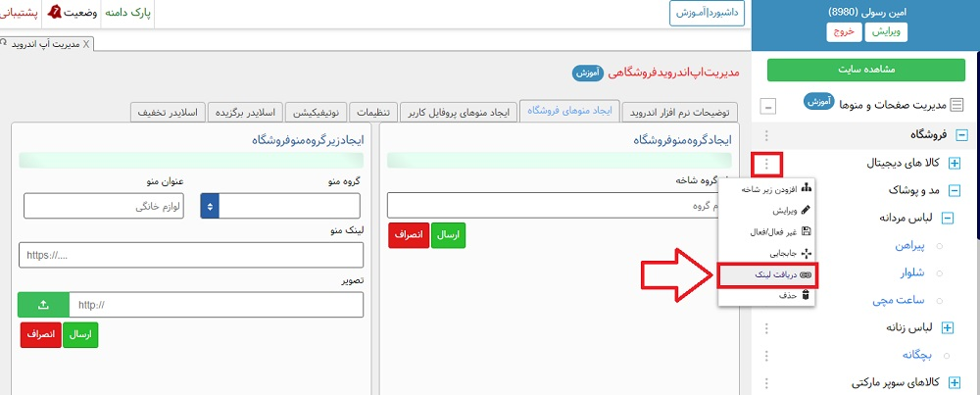The height and width of the screenshot is (395, 980).
Task: Close the مدیریت آپ اندروید tab with X
Action: click(86, 45)
